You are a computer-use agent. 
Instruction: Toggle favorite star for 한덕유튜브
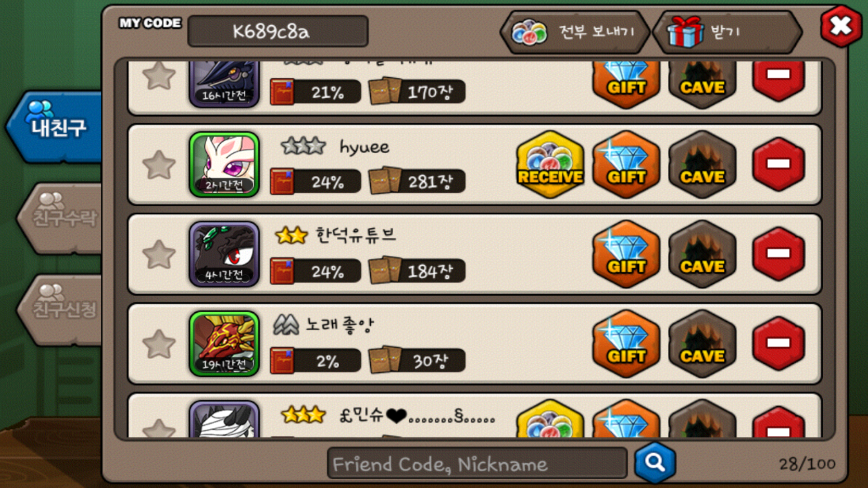click(x=159, y=254)
